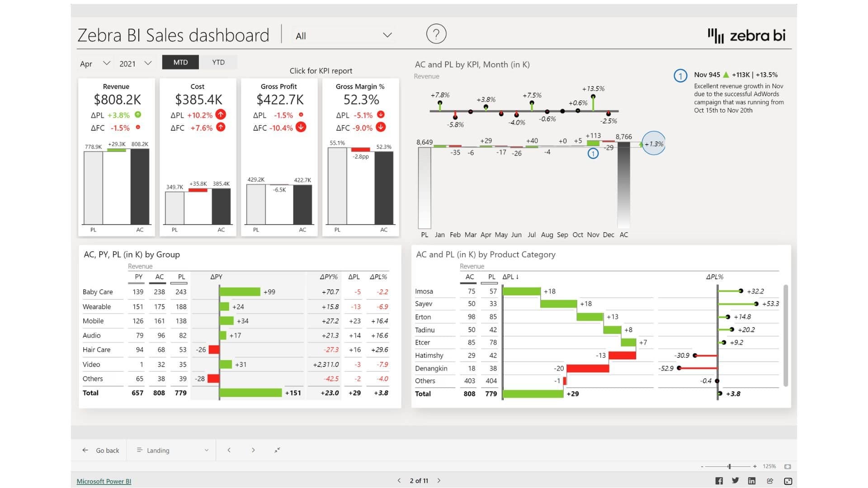
Task: Previous page arrow beside 2 of 11
Action: 399,481
